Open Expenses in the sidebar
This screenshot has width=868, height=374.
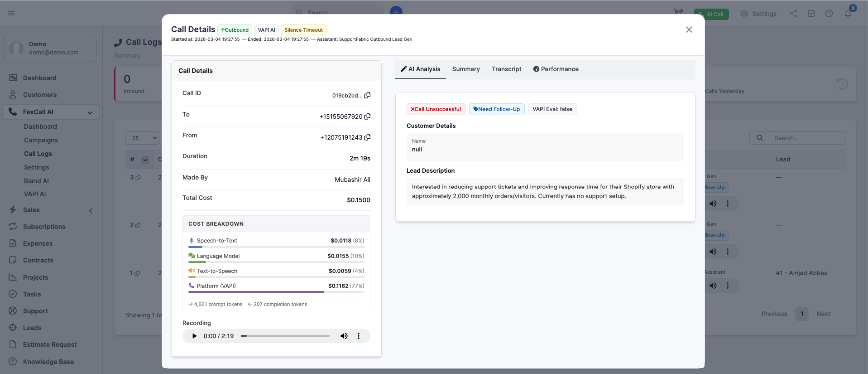(38, 243)
